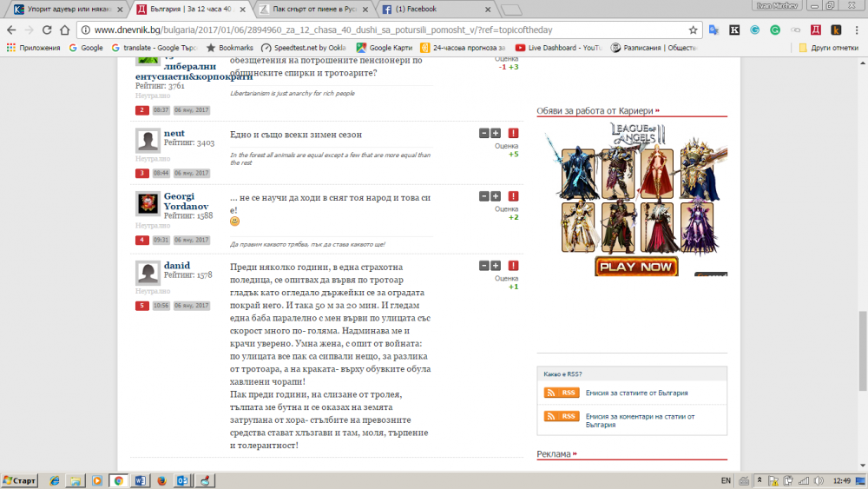
Task: Click the RSS icon for Bulgaria articles
Action: click(562, 393)
